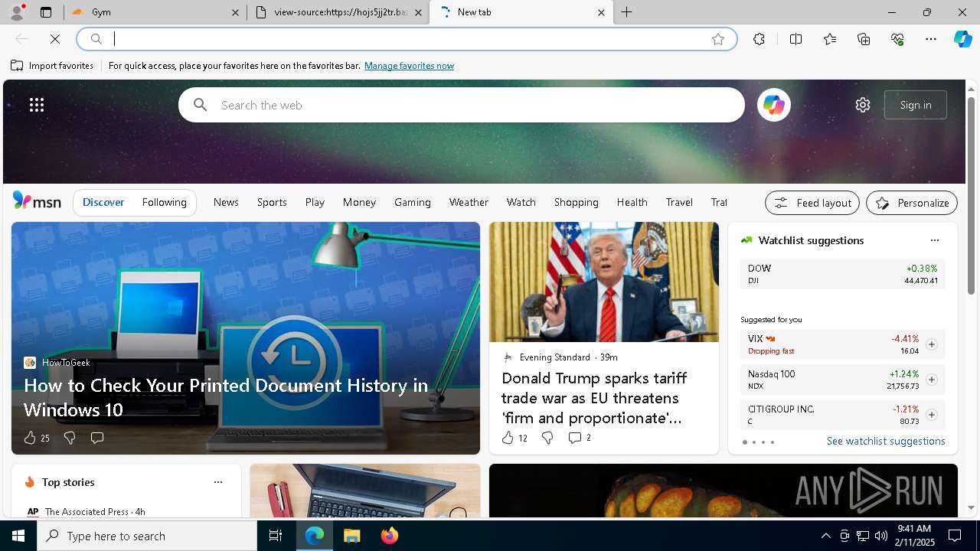Image resolution: width=980 pixels, height=551 pixels.
Task: Select the Discover feed tab
Action: coord(103,202)
